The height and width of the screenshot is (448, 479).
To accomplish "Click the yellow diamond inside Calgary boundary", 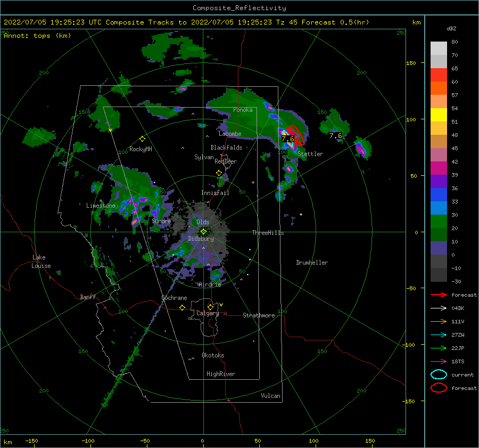I will tap(210, 307).
